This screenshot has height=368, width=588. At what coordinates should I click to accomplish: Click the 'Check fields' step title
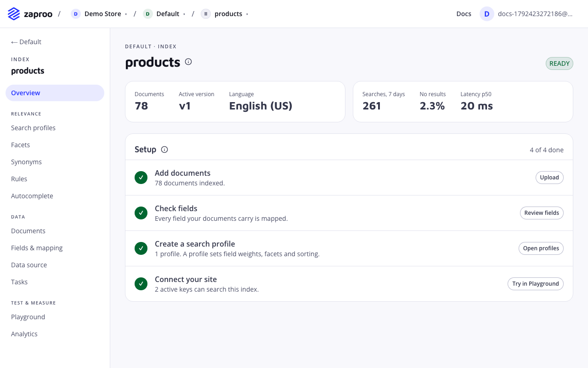pyautogui.click(x=176, y=208)
